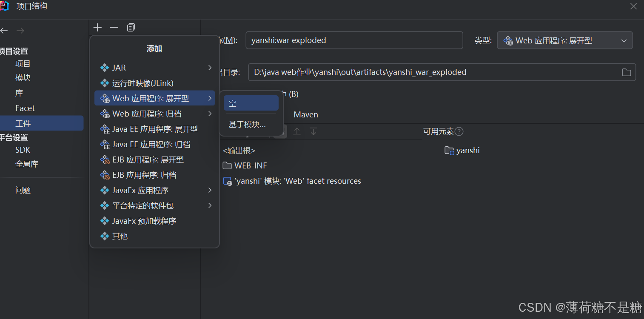The width and height of the screenshot is (644, 319).
Task: Select yanshi under 可用元素
Action: (462, 151)
